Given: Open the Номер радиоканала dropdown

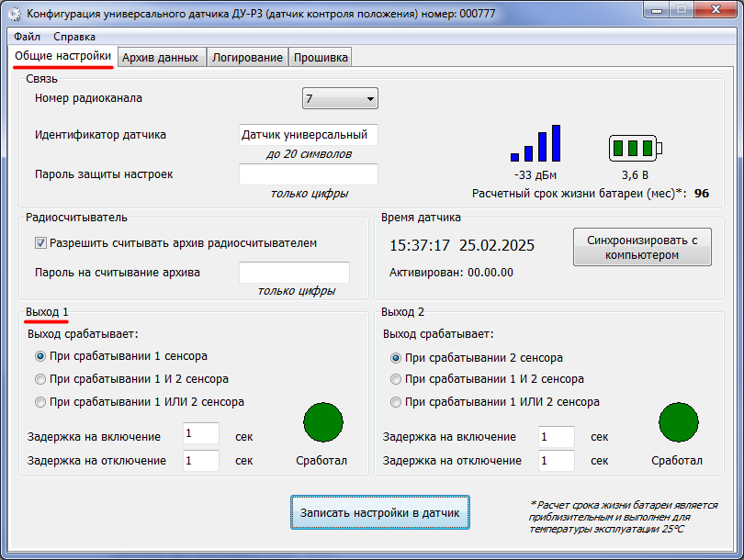Looking at the screenshot, I should tap(340, 98).
